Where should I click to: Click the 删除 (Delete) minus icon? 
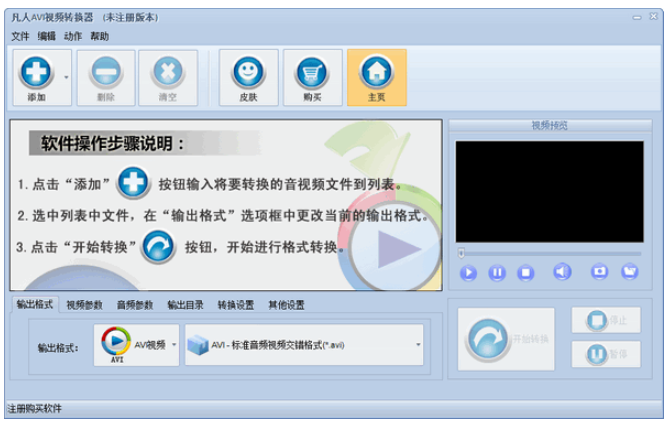click(106, 72)
